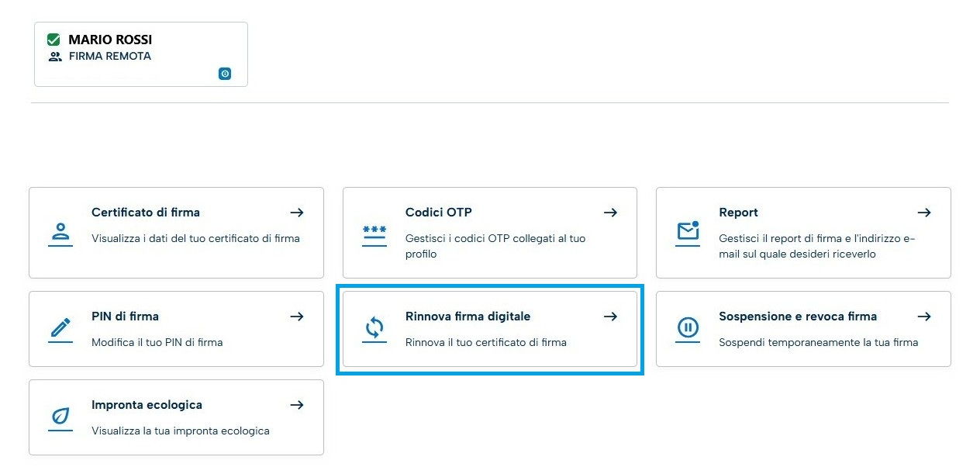Screen dimensions: 980x474
Task: Toggle the green checkbox beside MARIO ROSSI
Action: pyautogui.click(x=54, y=40)
